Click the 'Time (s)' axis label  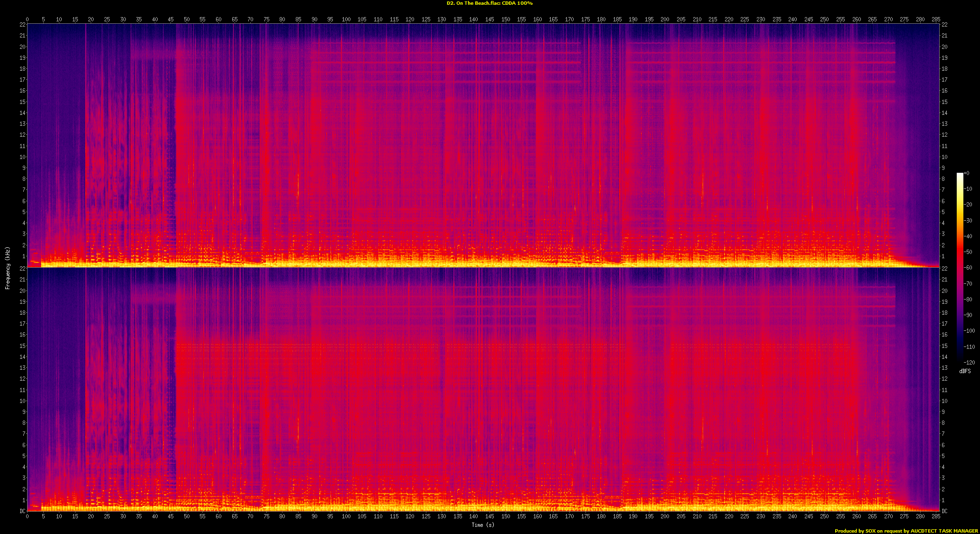483,525
